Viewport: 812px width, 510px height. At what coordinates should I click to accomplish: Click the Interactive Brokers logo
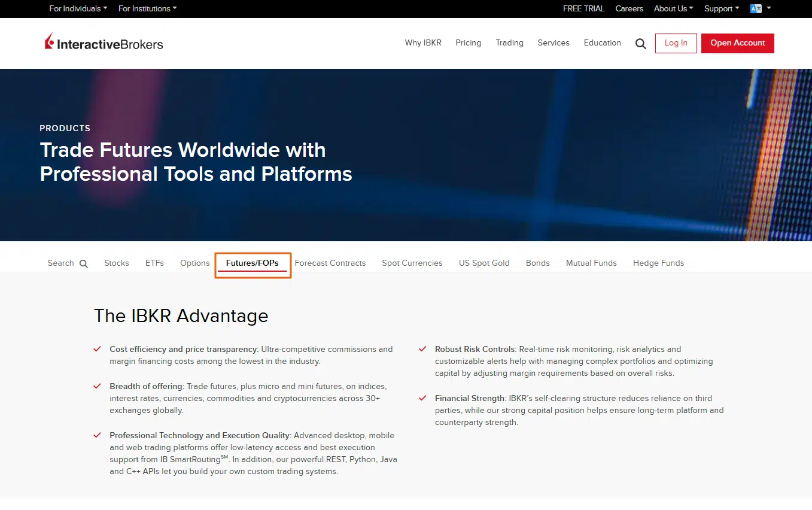(104, 43)
